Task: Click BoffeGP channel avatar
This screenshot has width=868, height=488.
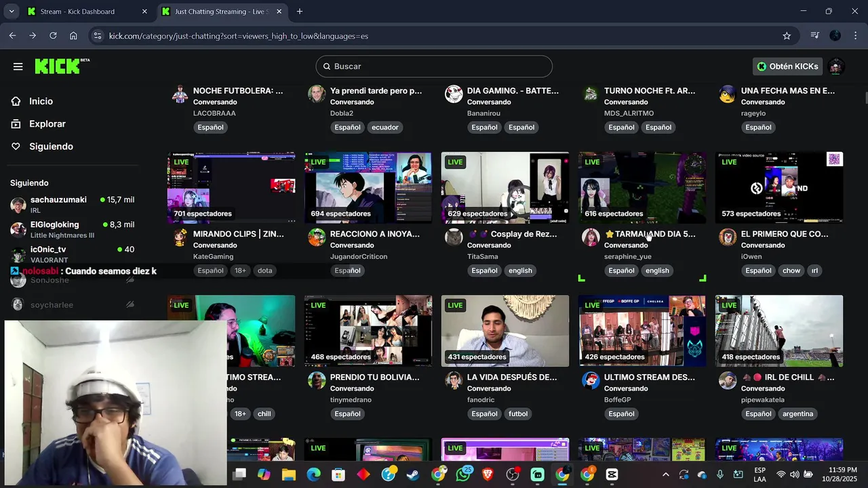Action: coord(591,380)
